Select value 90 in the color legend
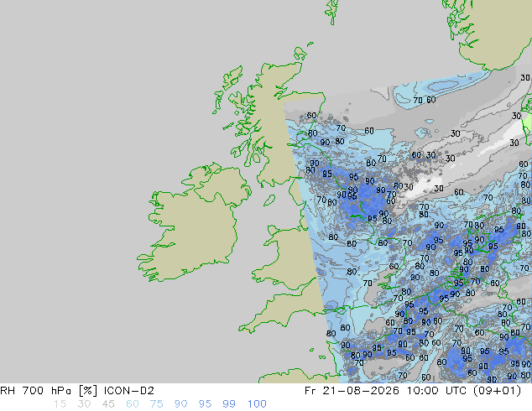The image size is (532, 411). [180, 404]
